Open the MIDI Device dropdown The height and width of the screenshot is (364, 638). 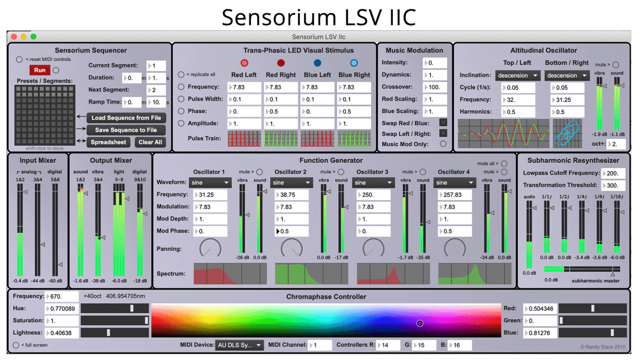pos(239,345)
